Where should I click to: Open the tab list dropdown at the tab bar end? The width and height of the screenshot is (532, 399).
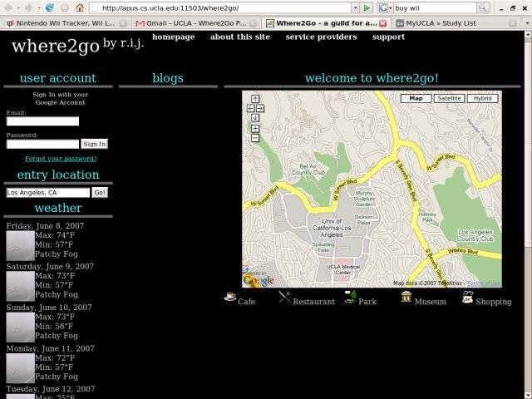point(527,23)
